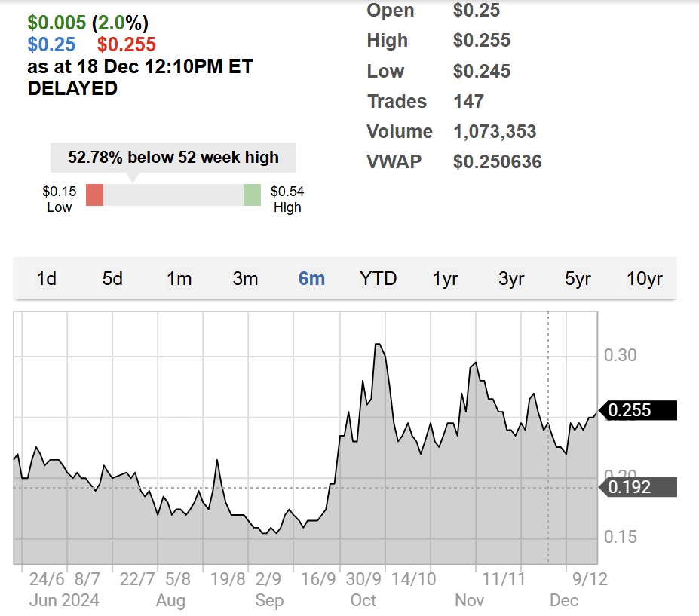
Task: Display the 10yr price history
Action: coord(644,279)
